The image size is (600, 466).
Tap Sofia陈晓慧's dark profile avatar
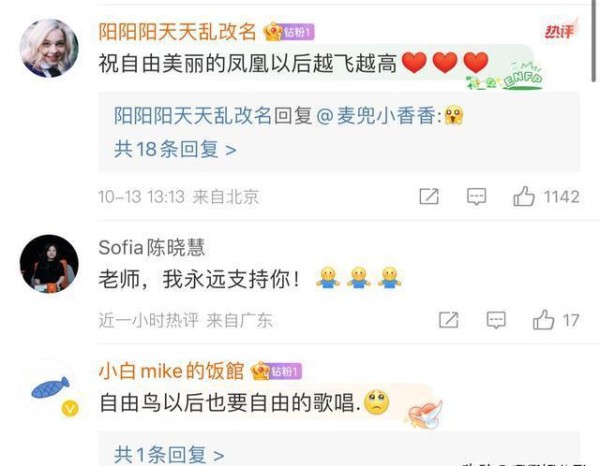pos(49,264)
